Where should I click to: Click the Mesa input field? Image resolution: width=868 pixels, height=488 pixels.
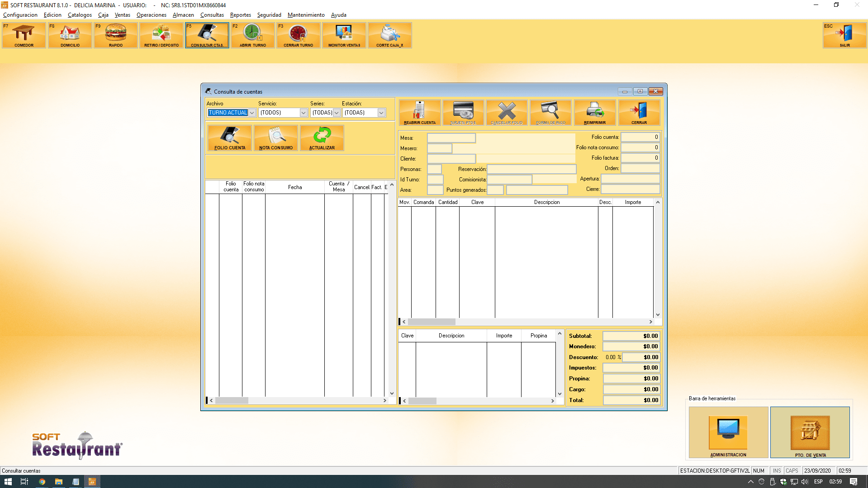click(451, 138)
